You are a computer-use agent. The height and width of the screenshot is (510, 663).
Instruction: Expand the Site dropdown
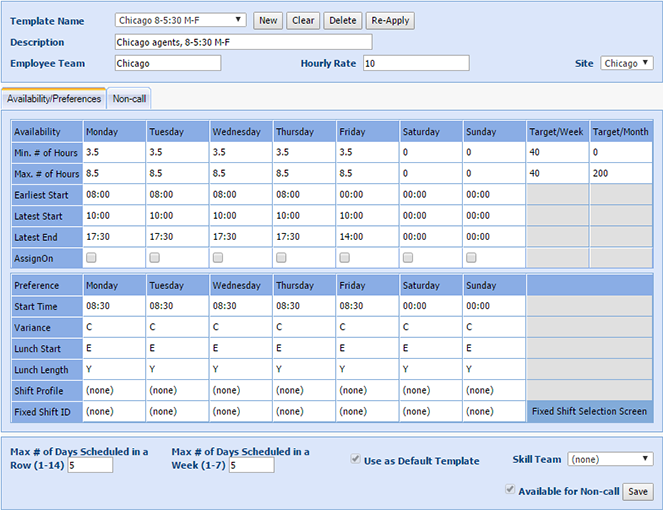[x=627, y=63]
